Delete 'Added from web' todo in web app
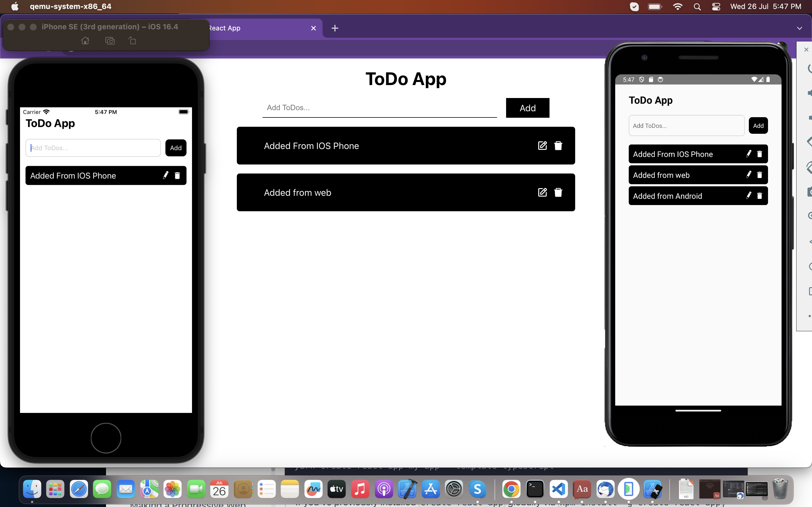 click(558, 192)
